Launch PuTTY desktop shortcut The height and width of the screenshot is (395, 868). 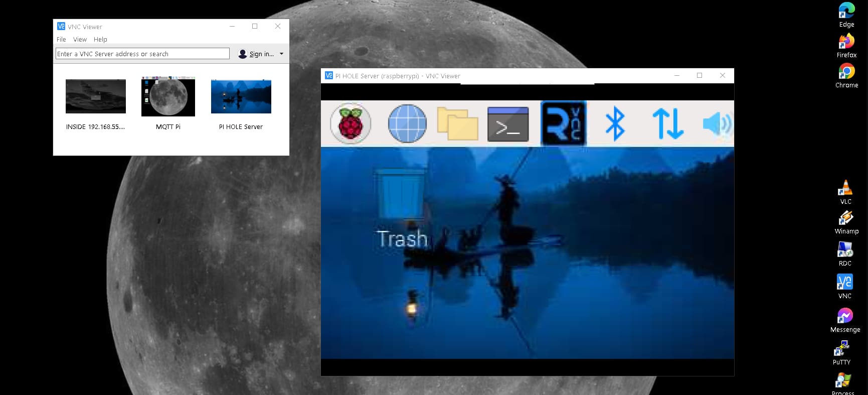pos(841,353)
